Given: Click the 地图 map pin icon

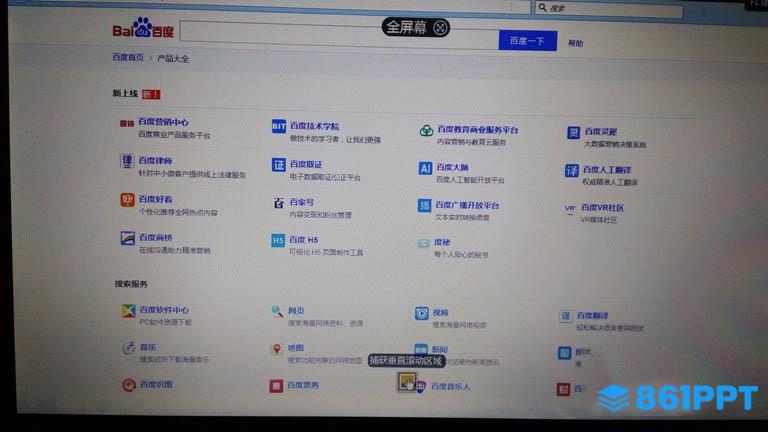Looking at the screenshot, I should coord(277,349).
